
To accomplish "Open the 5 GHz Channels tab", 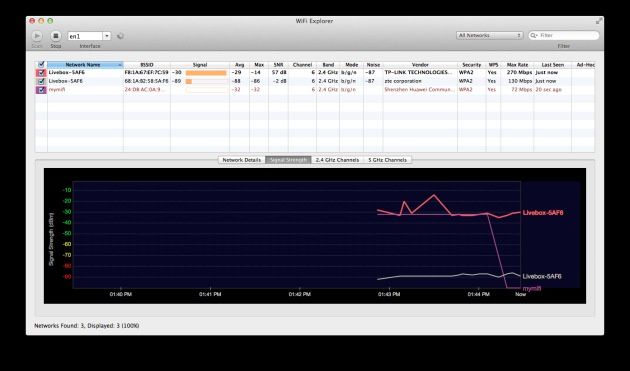I will pyautogui.click(x=387, y=160).
